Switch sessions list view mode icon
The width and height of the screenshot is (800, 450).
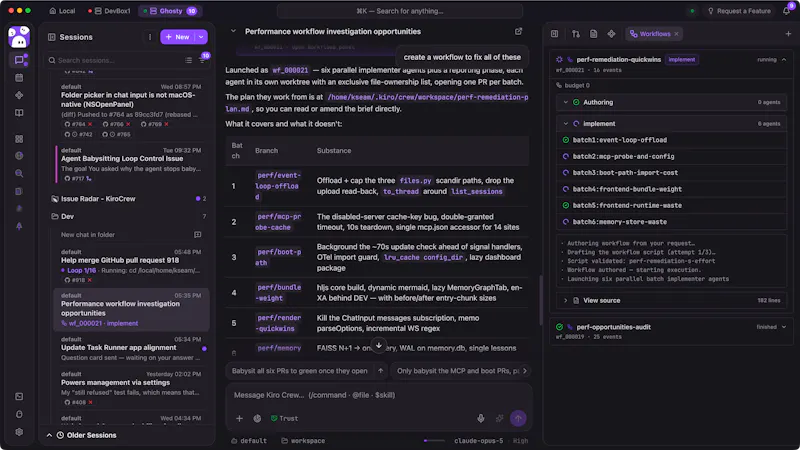click(x=188, y=60)
